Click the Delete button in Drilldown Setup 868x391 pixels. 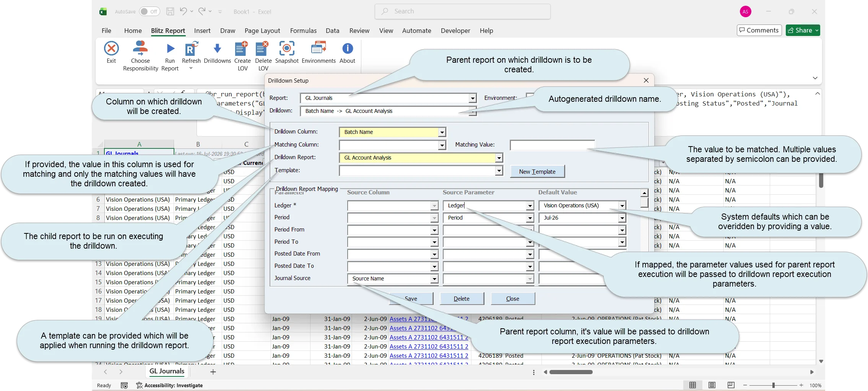(x=462, y=298)
